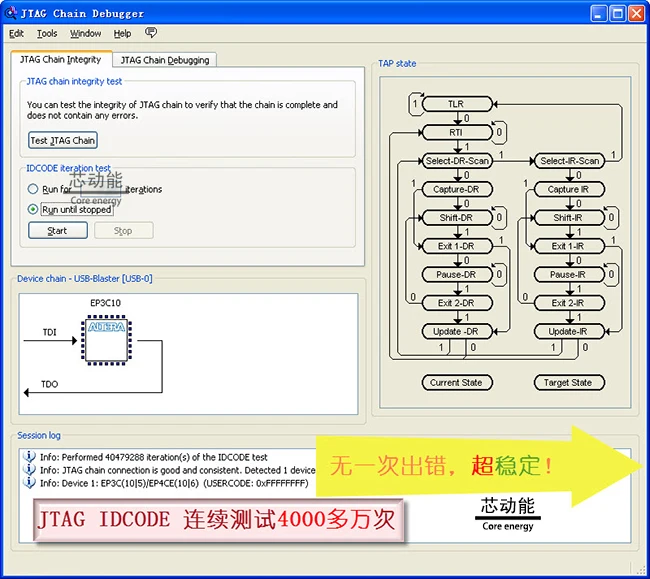
Task: Open the Help menu
Action: (122, 34)
